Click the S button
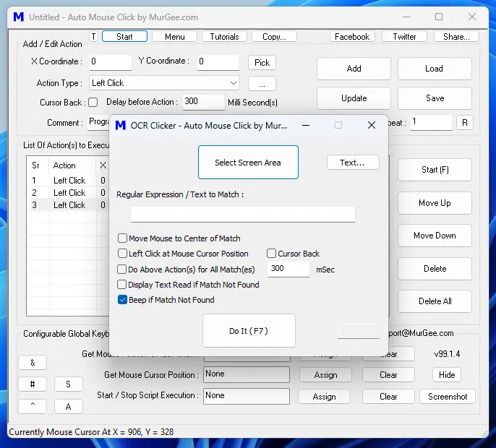Viewport: 496px width, 448px height. (68, 384)
